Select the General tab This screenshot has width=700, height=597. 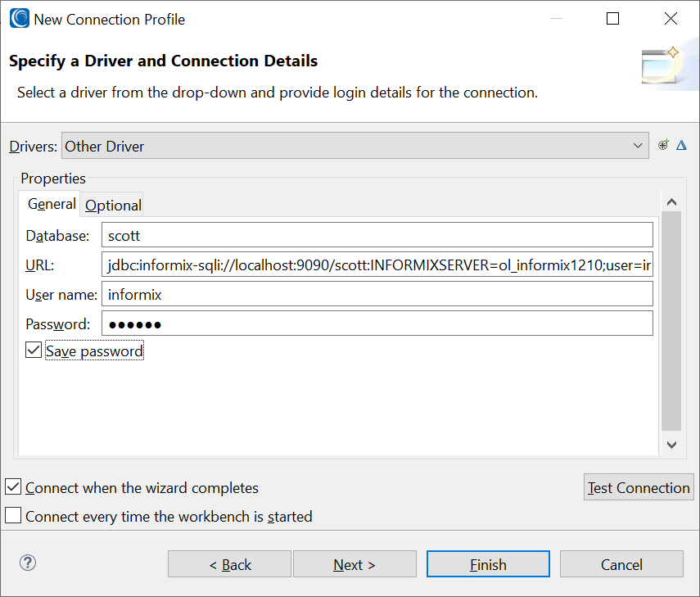[52, 204]
